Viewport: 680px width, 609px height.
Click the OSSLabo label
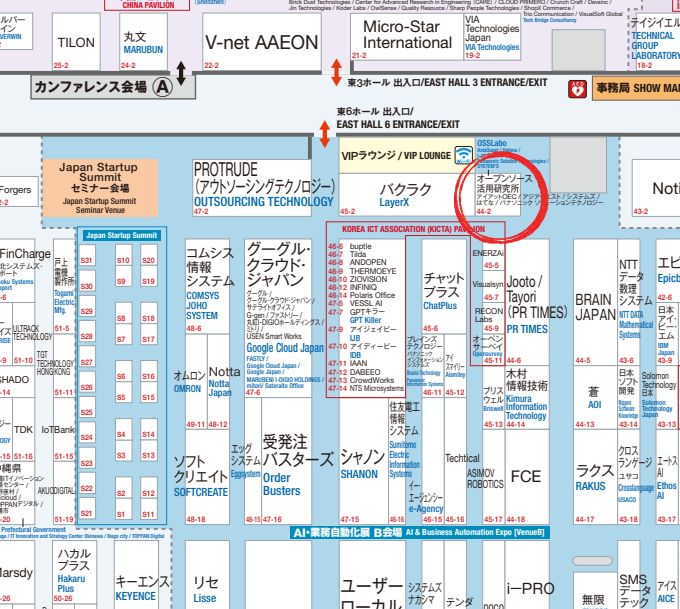(491, 143)
